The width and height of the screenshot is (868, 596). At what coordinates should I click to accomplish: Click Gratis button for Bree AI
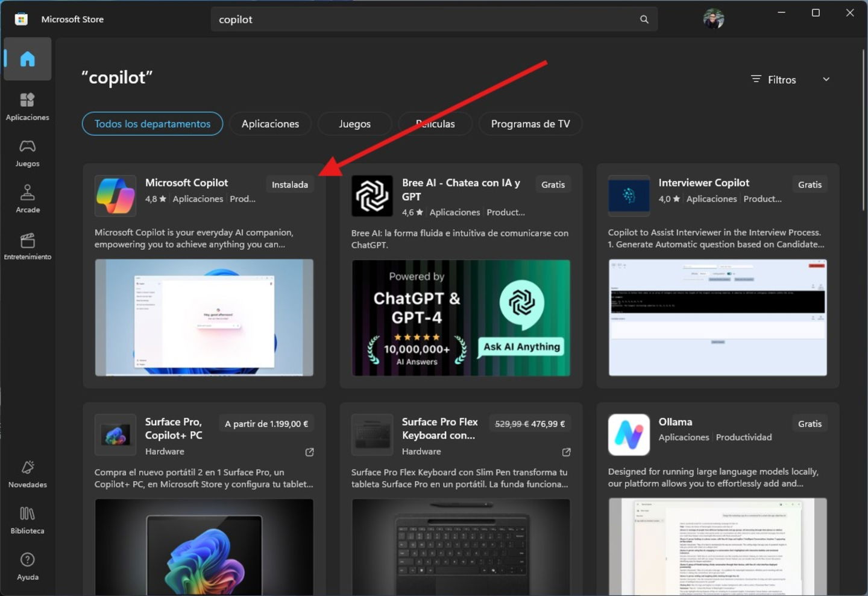(553, 185)
